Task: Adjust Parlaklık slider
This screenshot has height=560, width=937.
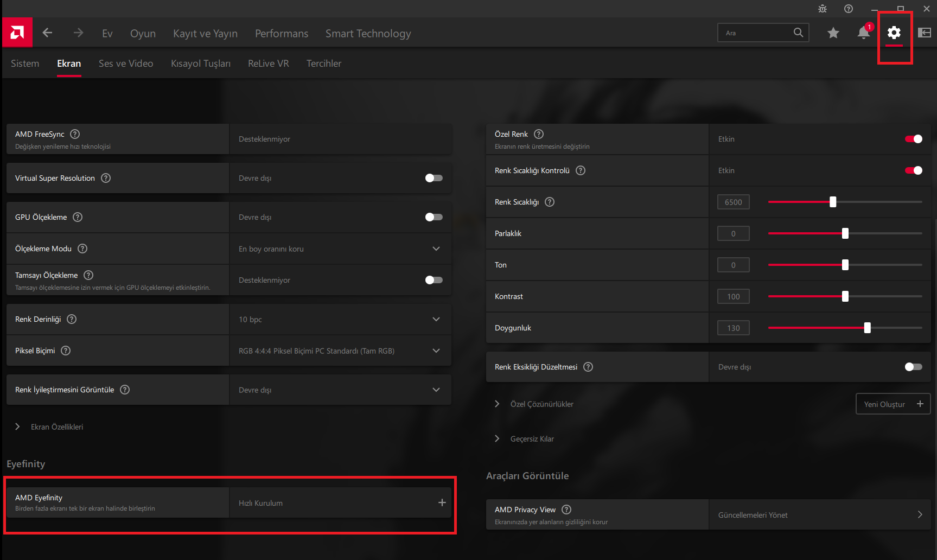Action: point(845,233)
